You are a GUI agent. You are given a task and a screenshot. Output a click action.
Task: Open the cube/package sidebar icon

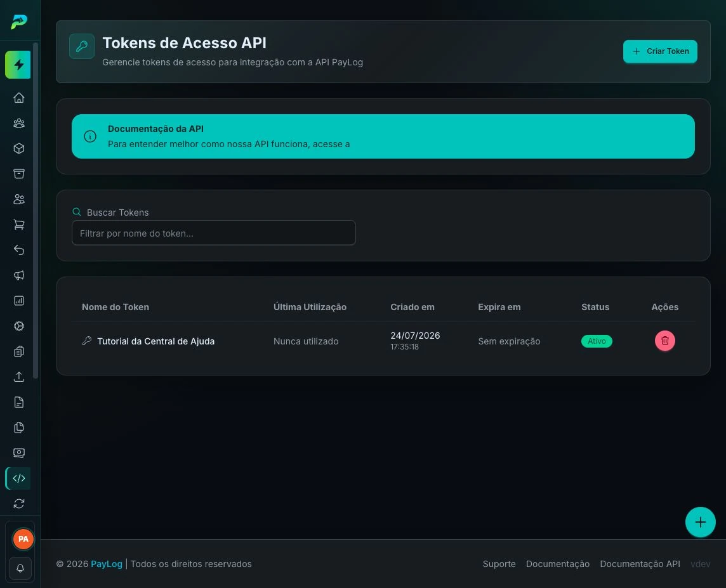click(19, 148)
